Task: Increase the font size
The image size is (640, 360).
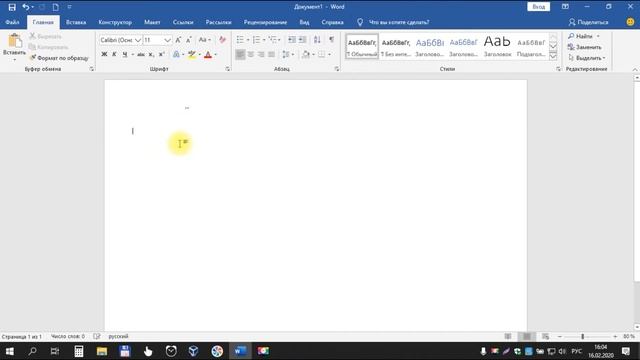Action: tap(178, 40)
